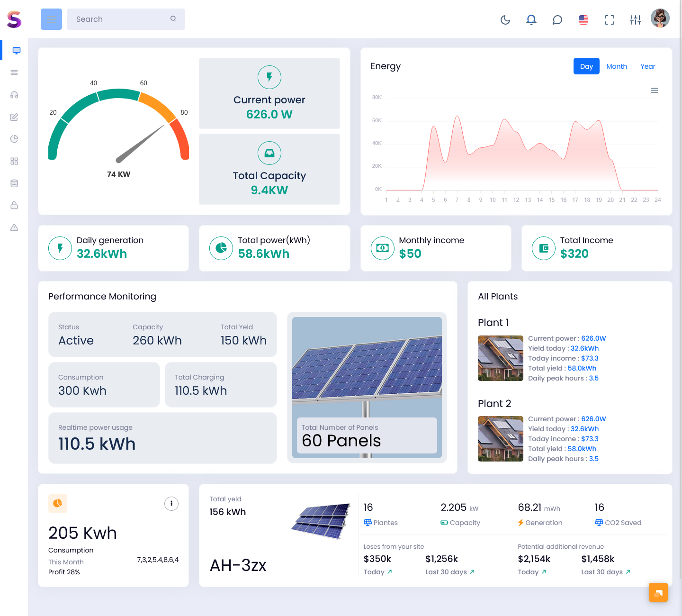Viewport: 682px width, 616px height.
Task: Toggle fullscreen mode
Action: [610, 19]
